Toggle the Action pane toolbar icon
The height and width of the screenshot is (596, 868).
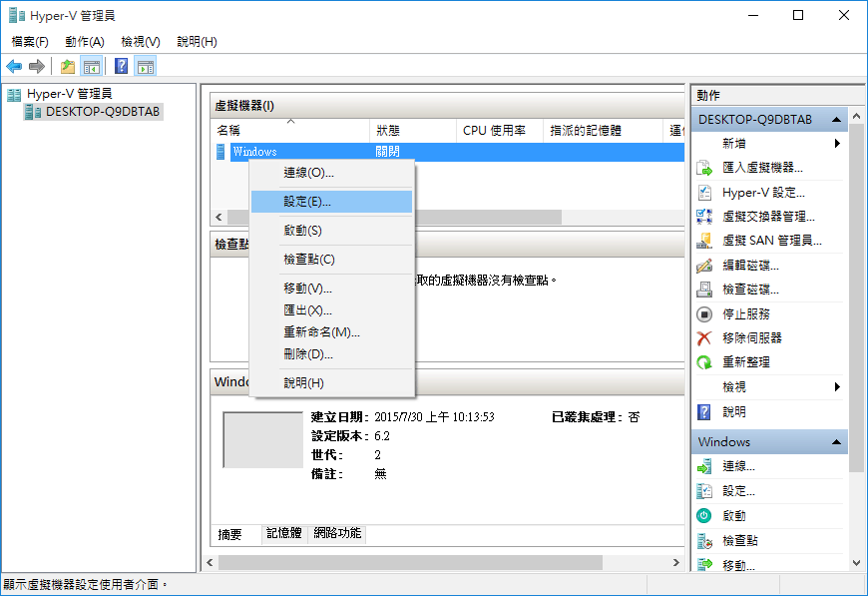[x=146, y=67]
